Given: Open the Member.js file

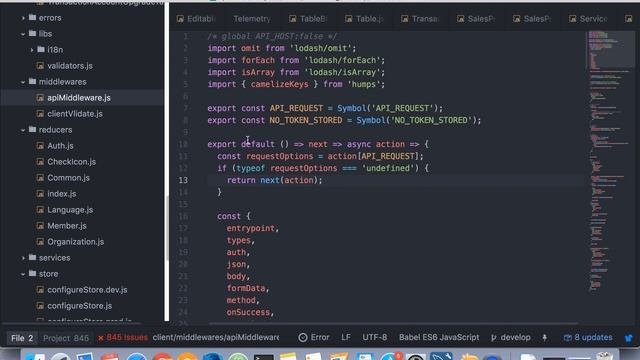Looking at the screenshot, I should coord(67,226).
